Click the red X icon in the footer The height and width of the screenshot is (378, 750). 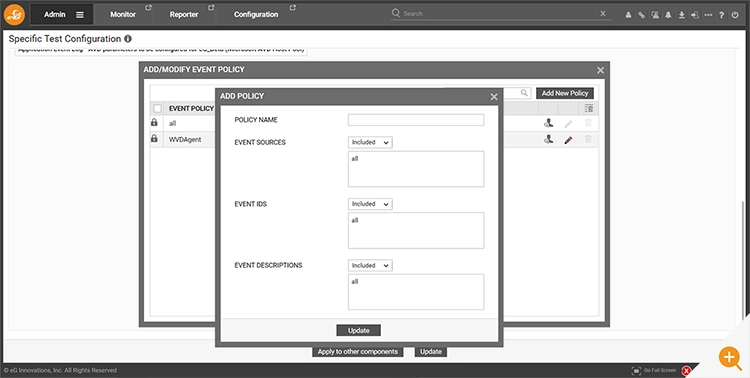686,370
